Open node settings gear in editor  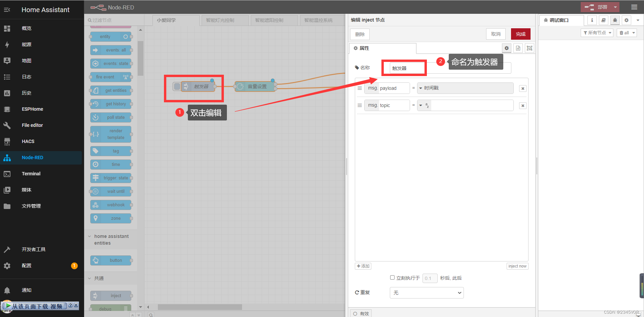tap(507, 48)
